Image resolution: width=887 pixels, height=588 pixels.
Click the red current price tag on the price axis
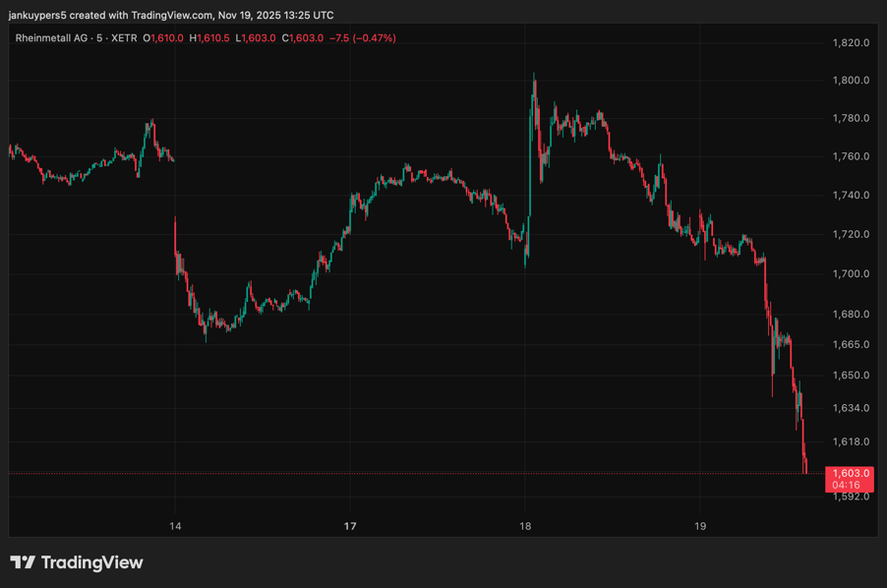pyautogui.click(x=850, y=479)
